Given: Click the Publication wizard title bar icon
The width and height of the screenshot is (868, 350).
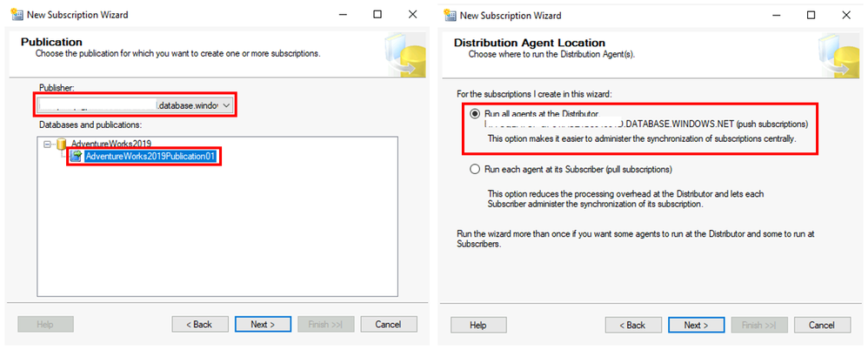Looking at the screenshot, I should [17, 15].
